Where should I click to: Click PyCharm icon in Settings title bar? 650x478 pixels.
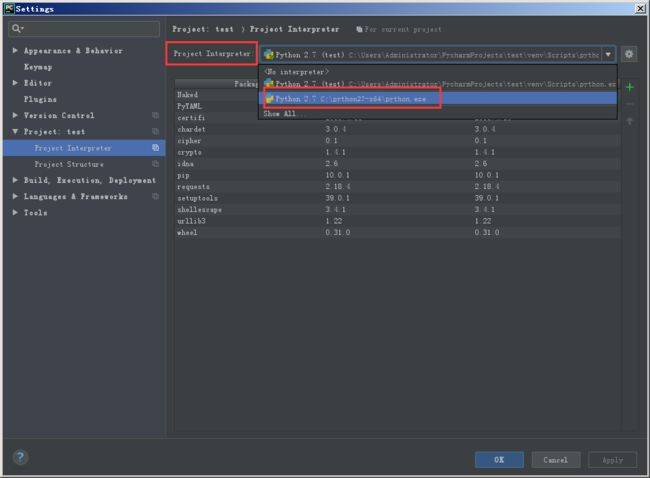(9, 8)
